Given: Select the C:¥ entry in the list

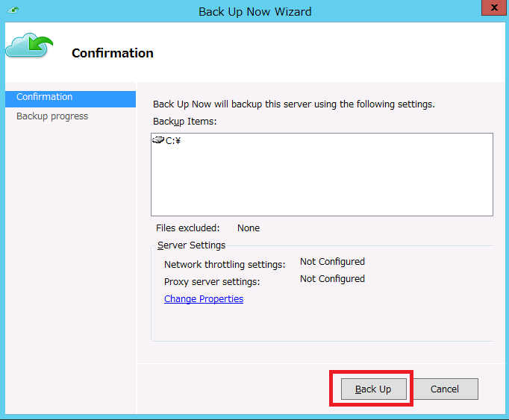Looking at the screenshot, I should pyautogui.click(x=173, y=141).
